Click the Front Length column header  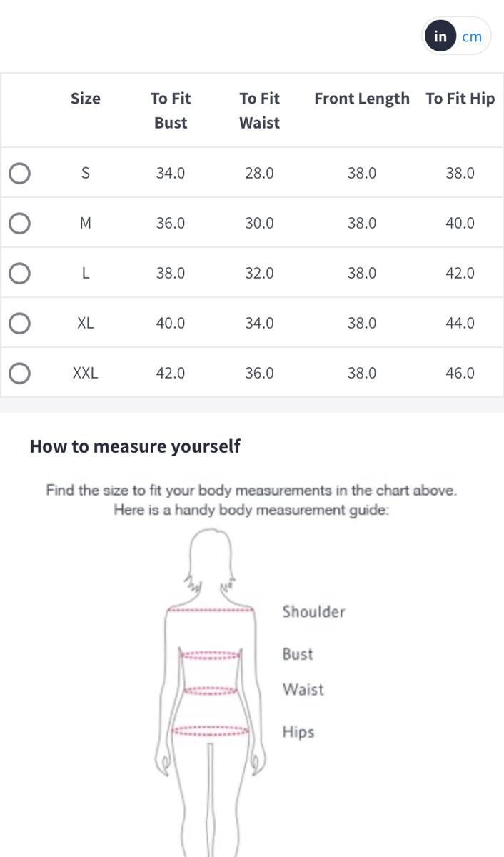tap(362, 99)
